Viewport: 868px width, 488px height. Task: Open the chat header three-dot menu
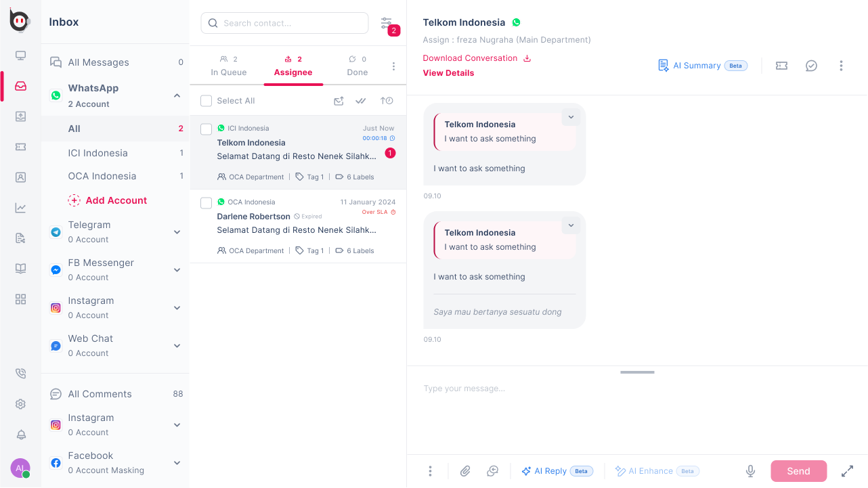tap(841, 66)
